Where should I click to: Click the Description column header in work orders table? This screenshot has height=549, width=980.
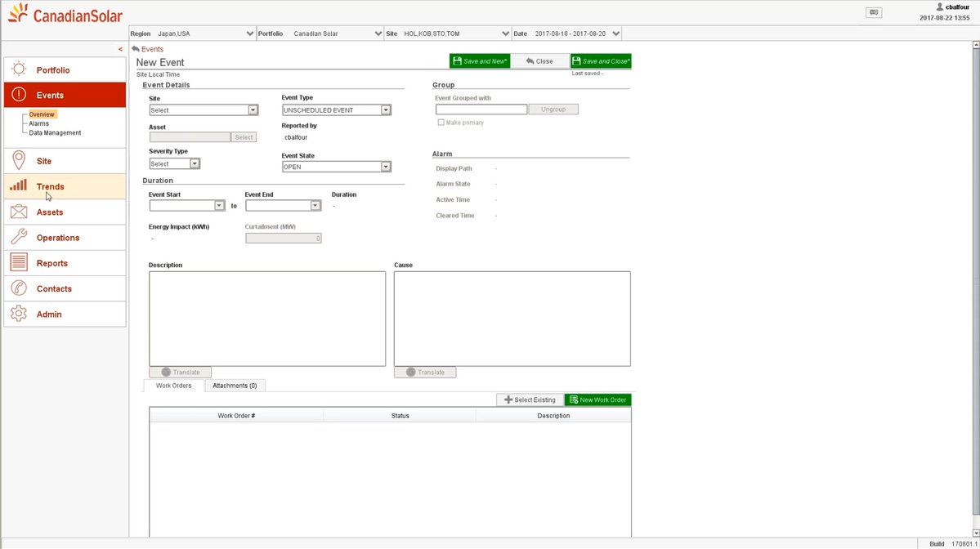[553, 415]
